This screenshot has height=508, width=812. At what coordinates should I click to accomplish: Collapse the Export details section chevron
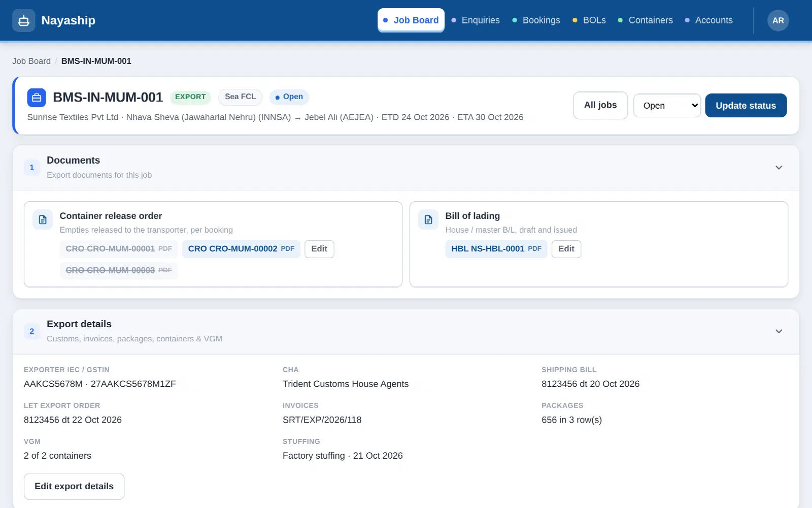pyautogui.click(x=779, y=331)
